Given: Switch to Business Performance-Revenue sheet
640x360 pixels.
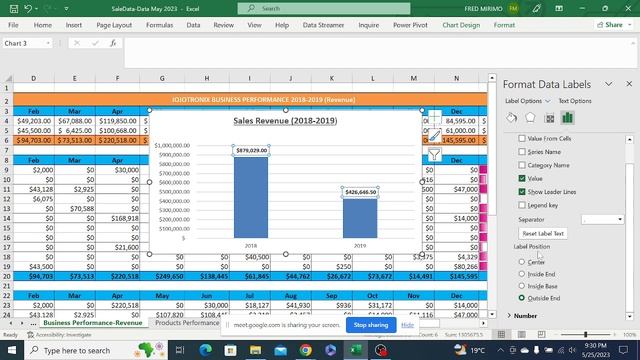Looking at the screenshot, I should [93, 322].
